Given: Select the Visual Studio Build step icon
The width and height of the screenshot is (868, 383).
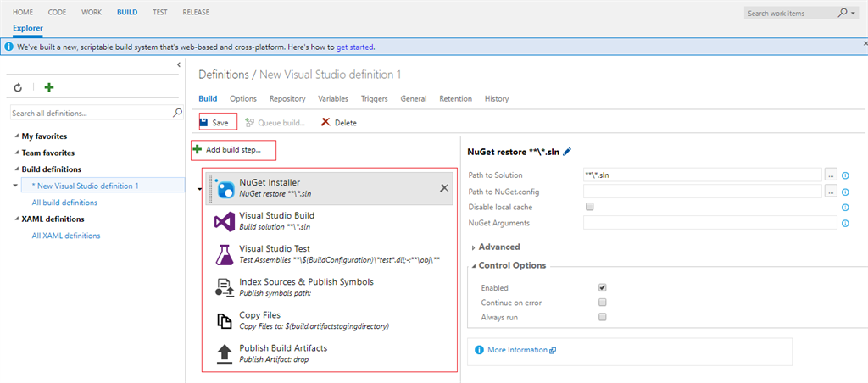Looking at the screenshot, I should tap(225, 221).
